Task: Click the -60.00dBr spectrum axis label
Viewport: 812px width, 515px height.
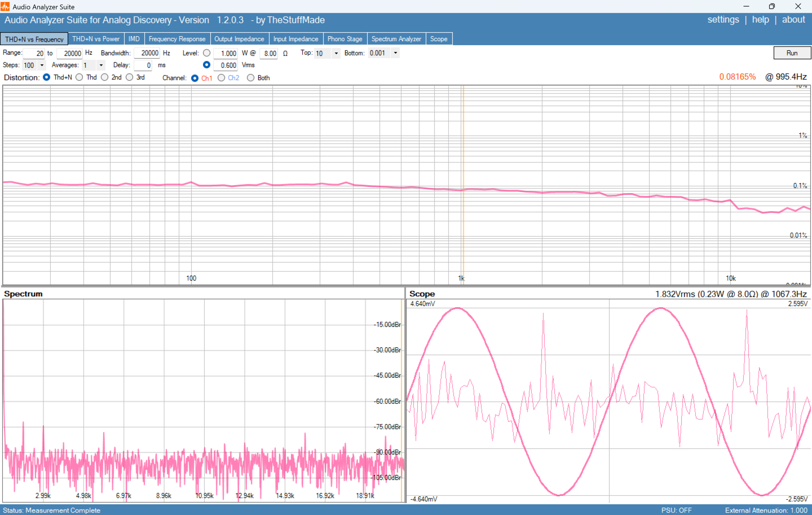Action: click(387, 401)
